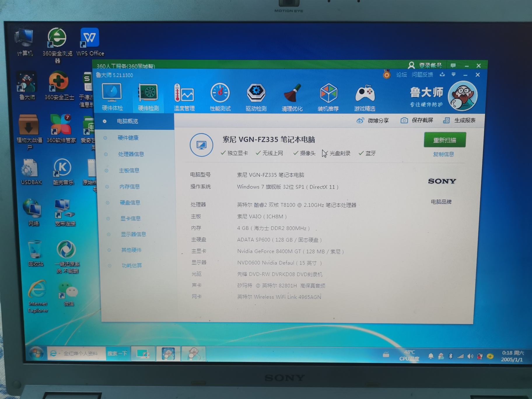The width and height of the screenshot is (532, 399).
Task: Open WPS Office desktop icon
Action: click(x=90, y=42)
